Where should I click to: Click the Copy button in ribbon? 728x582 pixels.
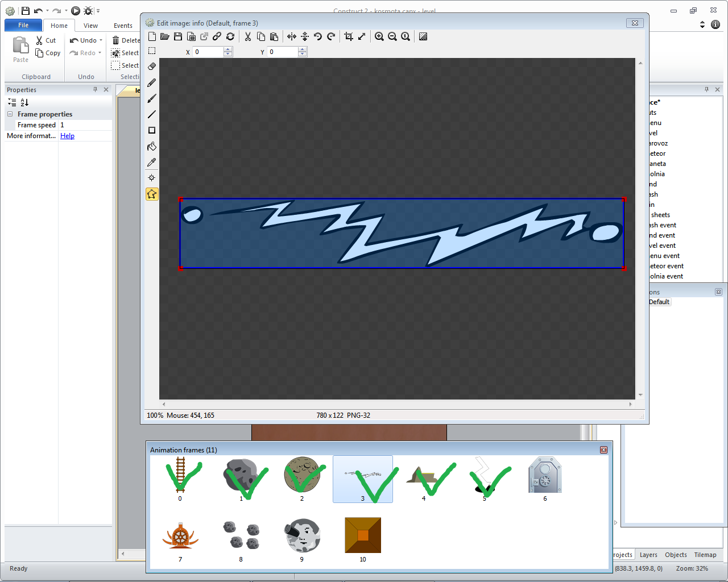click(x=48, y=53)
